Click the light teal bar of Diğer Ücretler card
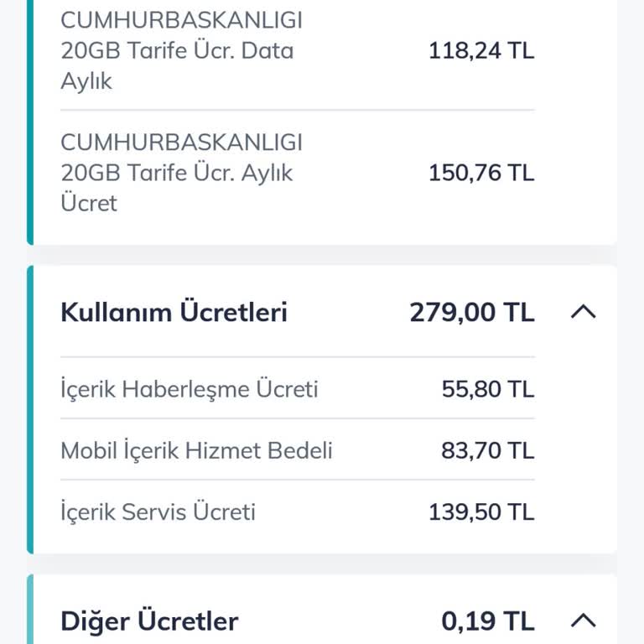Viewport: 644px width, 644px height. (x=30, y=612)
